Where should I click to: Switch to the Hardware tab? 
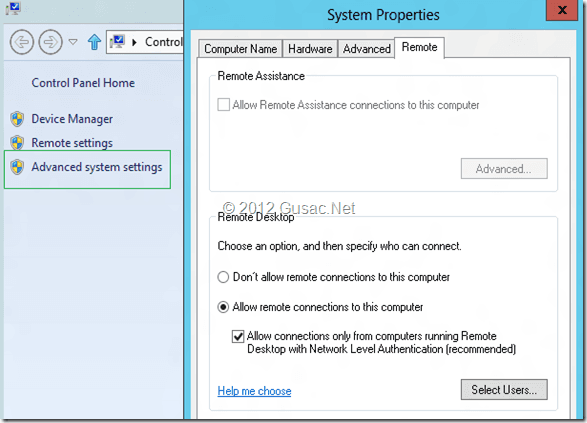310,49
